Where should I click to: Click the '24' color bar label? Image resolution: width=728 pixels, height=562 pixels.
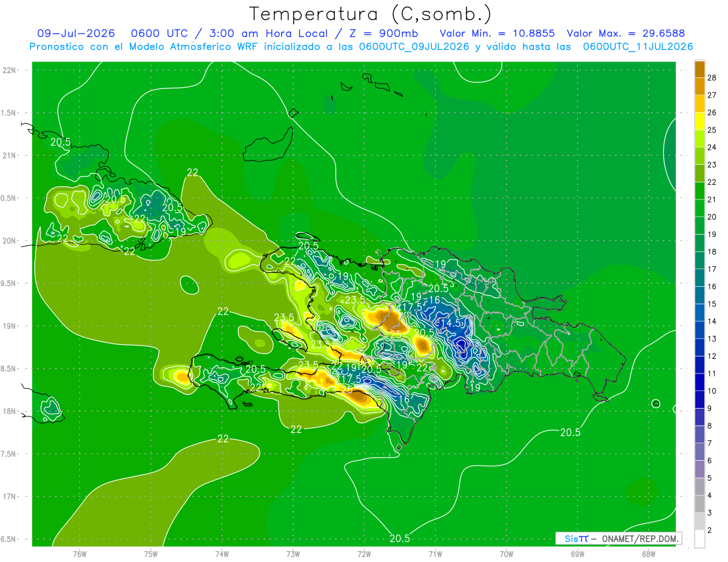(x=712, y=147)
